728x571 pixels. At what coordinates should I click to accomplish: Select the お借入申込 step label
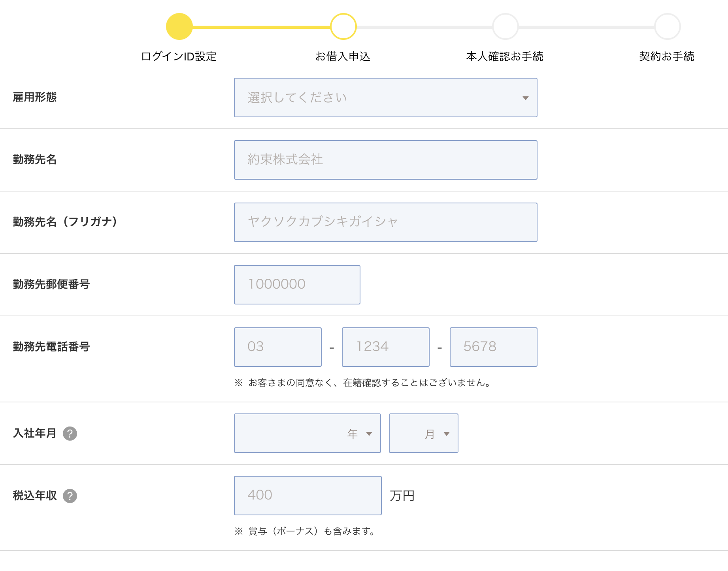343,56
